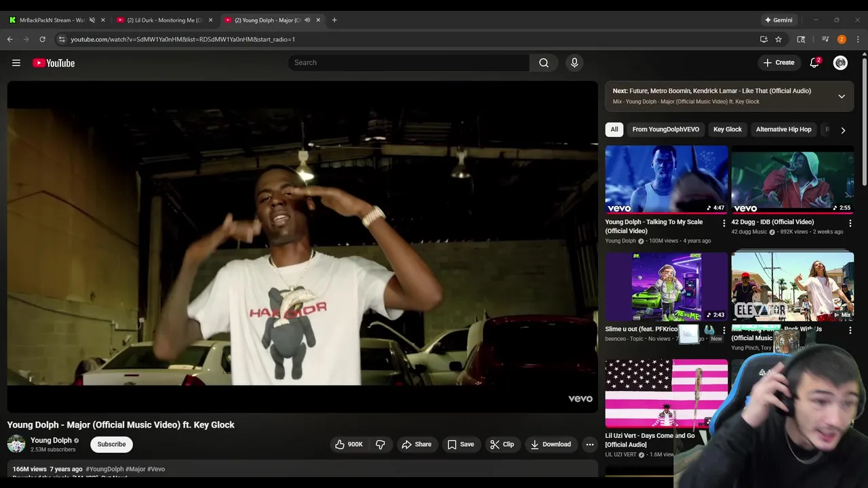Install app icon in address bar

[764, 39]
